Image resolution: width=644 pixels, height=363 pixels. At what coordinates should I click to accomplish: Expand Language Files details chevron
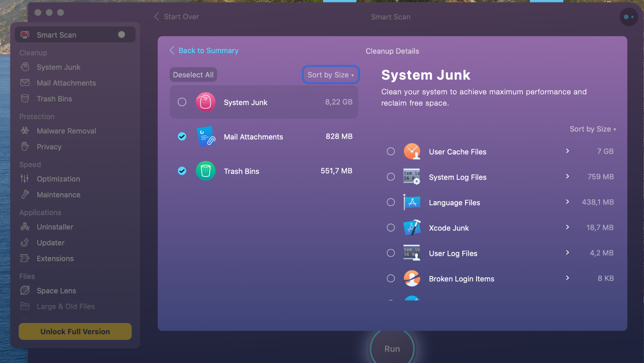tap(567, 202)
